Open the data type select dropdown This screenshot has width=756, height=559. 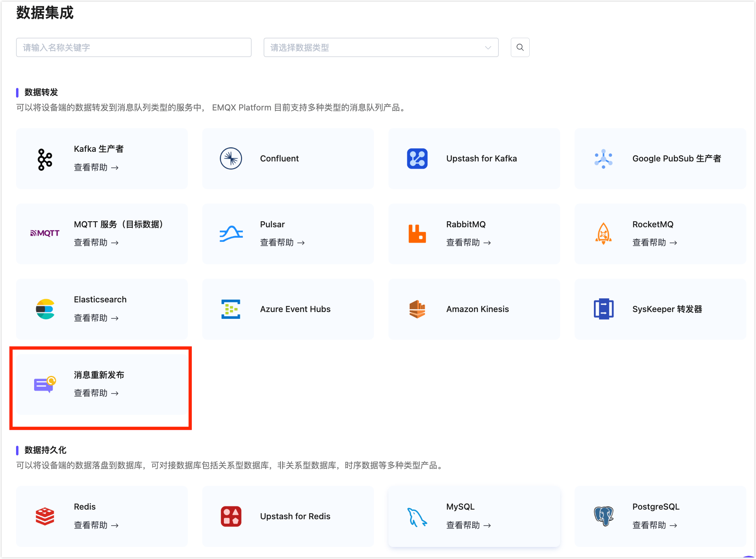click(x=373, y=47)
